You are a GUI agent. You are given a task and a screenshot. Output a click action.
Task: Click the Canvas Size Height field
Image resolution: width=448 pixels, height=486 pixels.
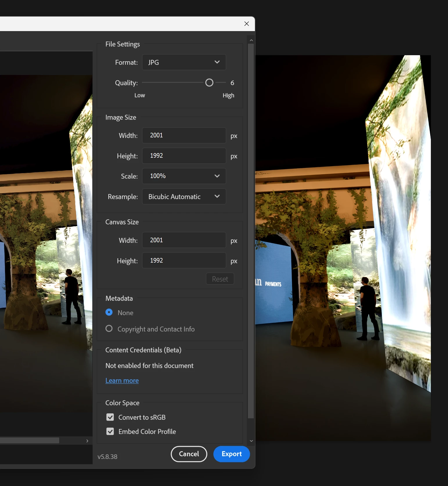tap(184, 261)
